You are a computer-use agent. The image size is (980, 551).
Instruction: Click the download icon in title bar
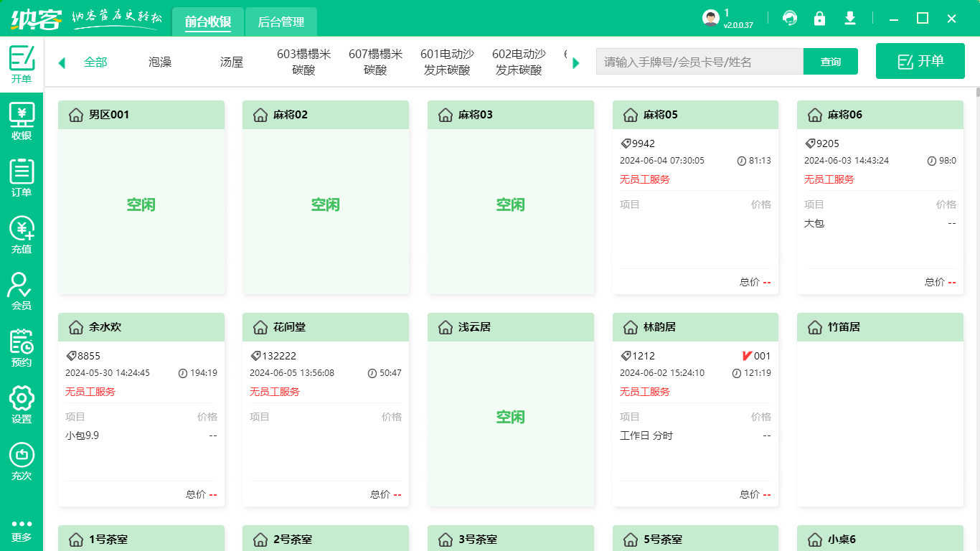coord(850,18)
